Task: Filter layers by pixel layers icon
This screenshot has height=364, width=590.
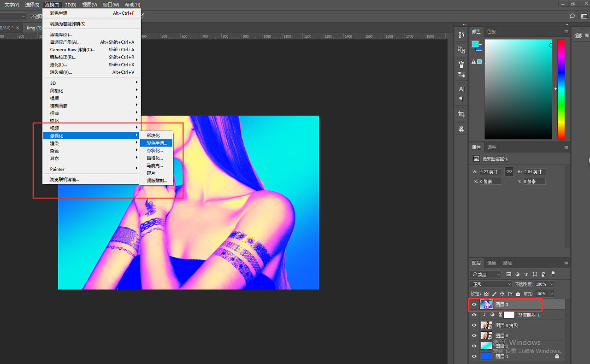Action: click(x=509, y=274)
